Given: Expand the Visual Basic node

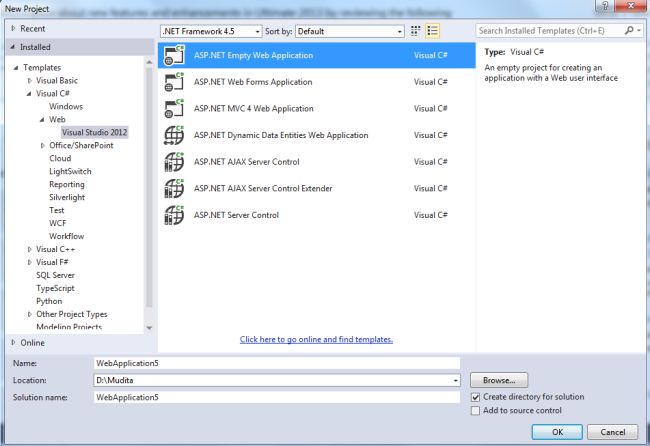Looking at the screenshot, I should pos(29,80).
